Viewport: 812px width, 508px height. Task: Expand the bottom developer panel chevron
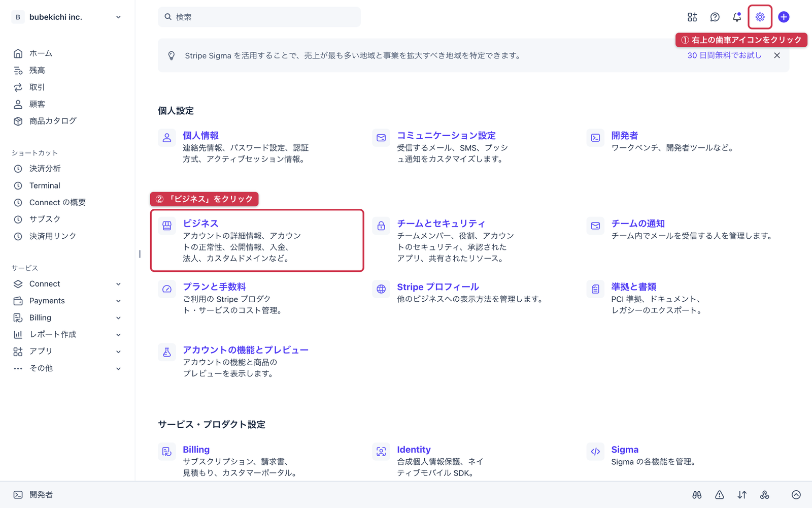(x=796, y=495)
